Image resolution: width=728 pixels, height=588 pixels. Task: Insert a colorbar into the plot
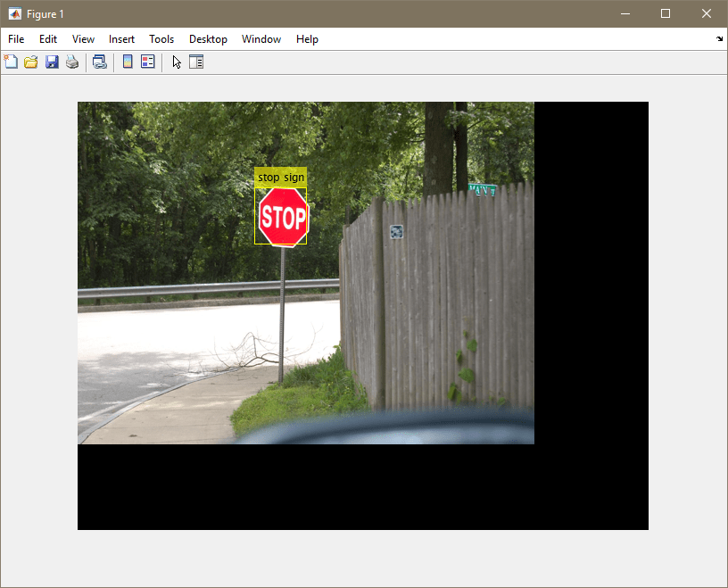(x=127, y=62)
